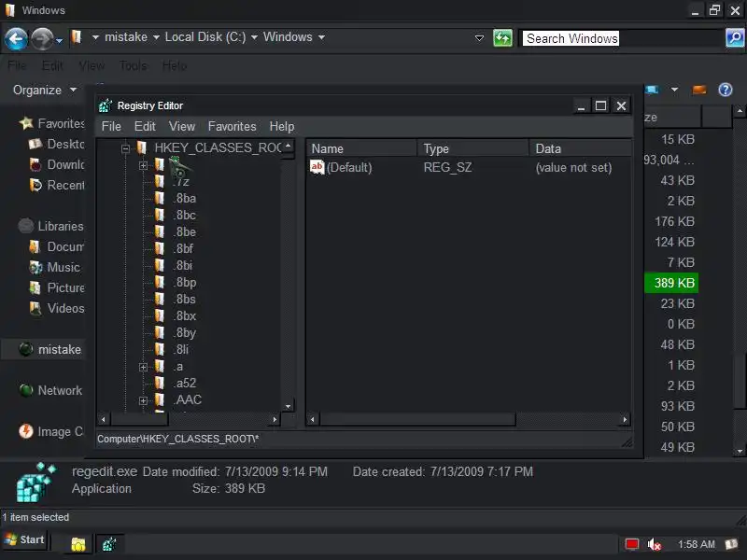The width and height of the screenshot is (747, 560).
Task: Expand the .a registry key
Action: coord(143,367)
